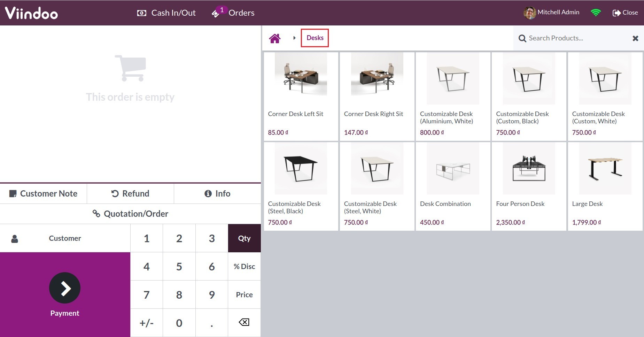Tap numpad key 0
The height and width of the screenshot is (337, 644).
tap(179, 323)
